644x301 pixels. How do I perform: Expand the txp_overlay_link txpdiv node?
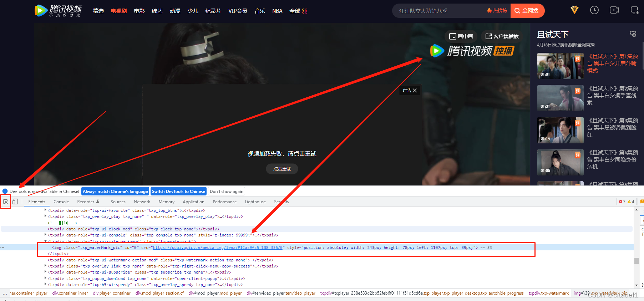point(45,266)
